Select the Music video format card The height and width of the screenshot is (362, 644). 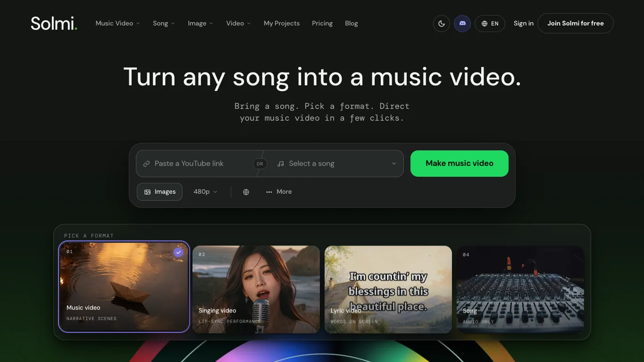[x=124, y=287]
